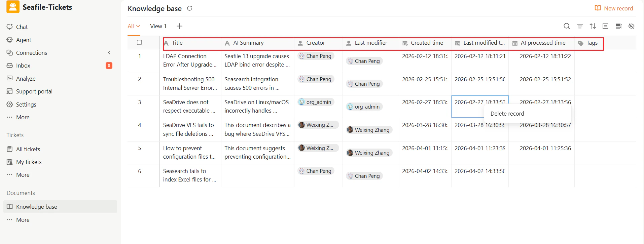
Task: Open Support portal
Action: (34, 91)
